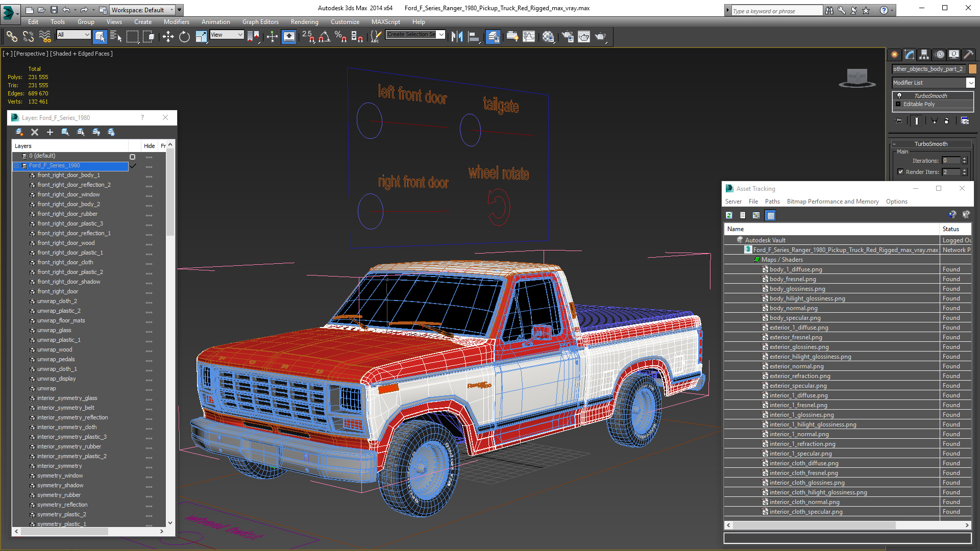This screenshot has height=551, width=980.
Task: Click the object color swatch
Action: coord(972,69)
